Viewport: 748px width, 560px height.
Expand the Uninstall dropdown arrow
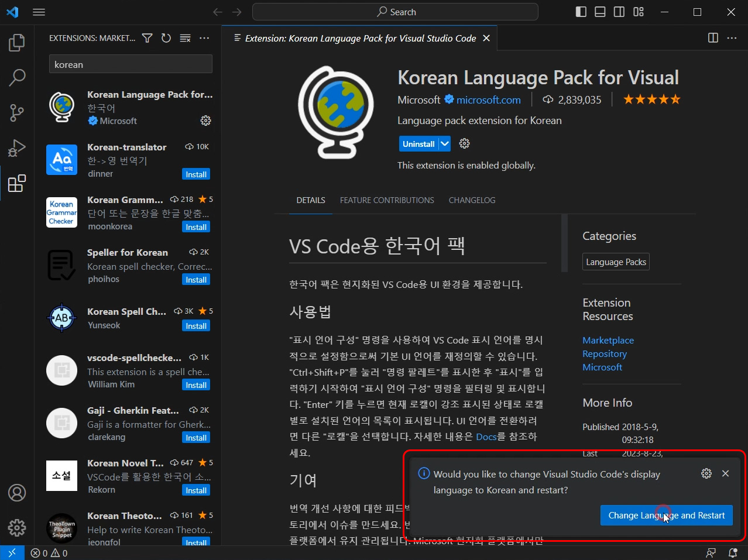445,143
